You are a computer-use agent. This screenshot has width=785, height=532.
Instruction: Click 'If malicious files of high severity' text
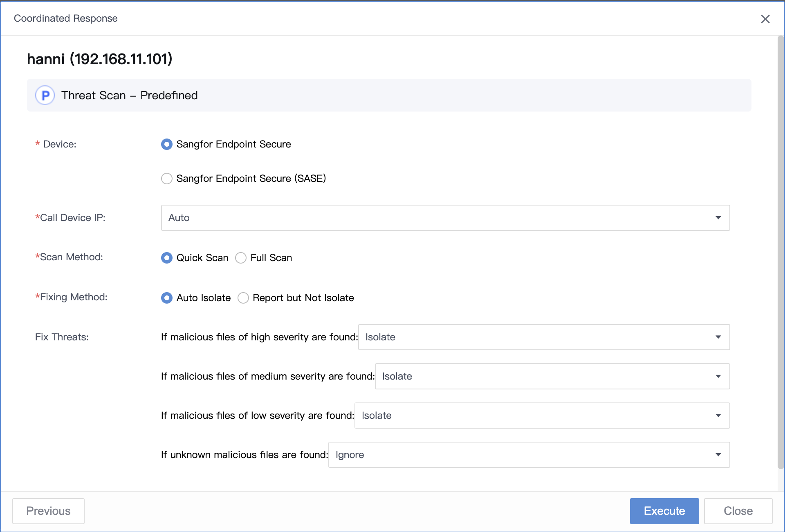point(259,337)
